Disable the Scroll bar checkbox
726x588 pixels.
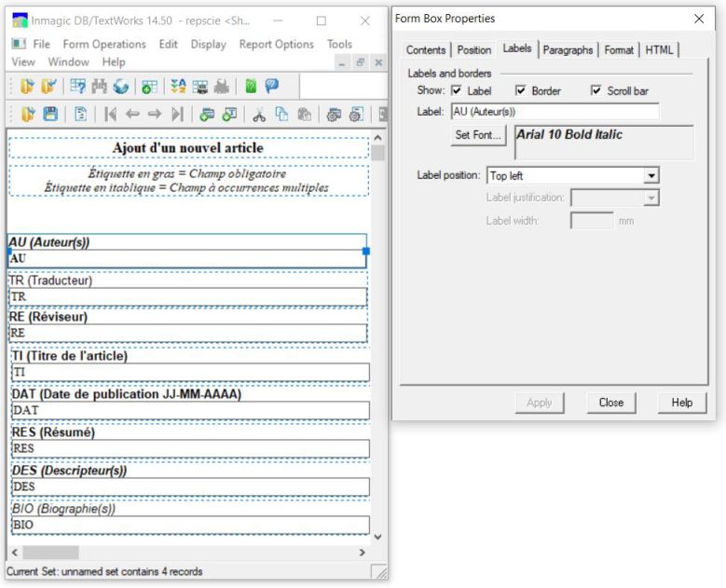tap(596, 91)
